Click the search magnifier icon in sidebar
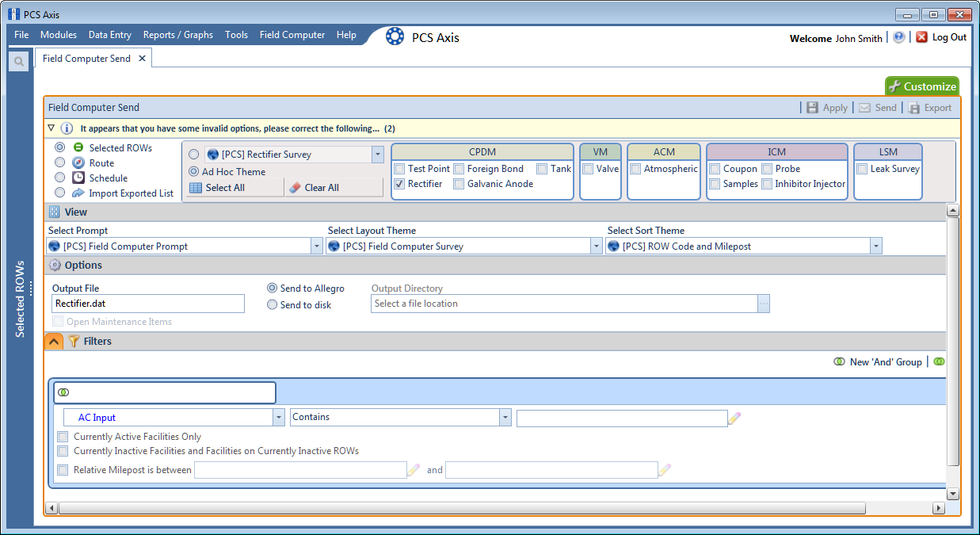 point(19,61)
